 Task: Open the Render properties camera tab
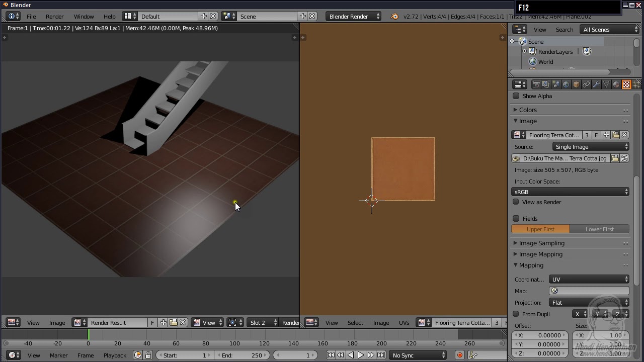click(x=536, y=84)
